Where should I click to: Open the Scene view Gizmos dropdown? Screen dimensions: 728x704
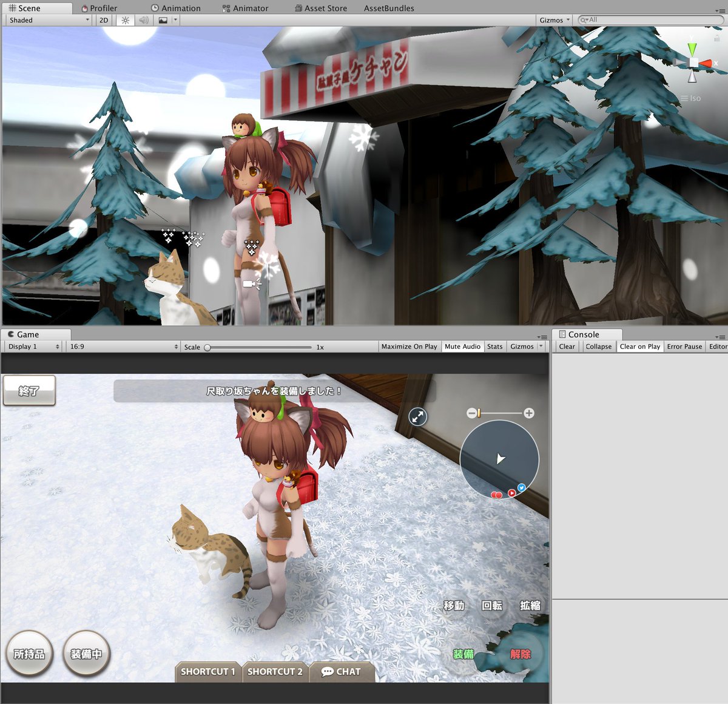click(554, 20)
